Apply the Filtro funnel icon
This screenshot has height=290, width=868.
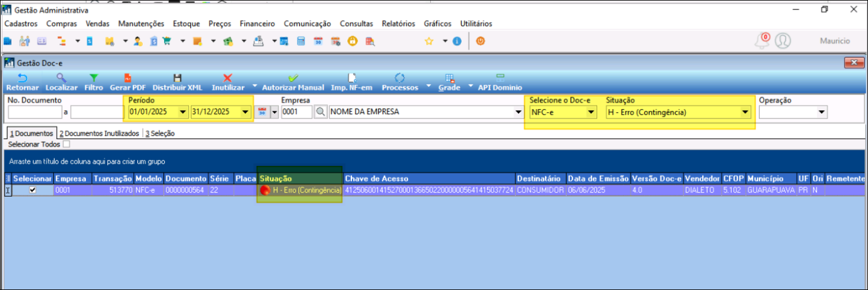tap(93, 78)
